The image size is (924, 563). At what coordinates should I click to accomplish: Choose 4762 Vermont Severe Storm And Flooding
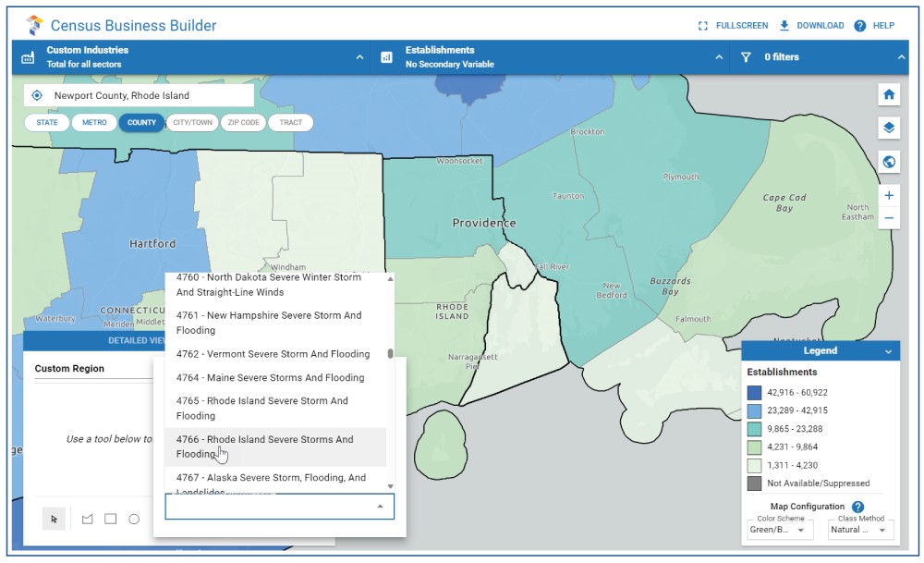coord(275,354)
